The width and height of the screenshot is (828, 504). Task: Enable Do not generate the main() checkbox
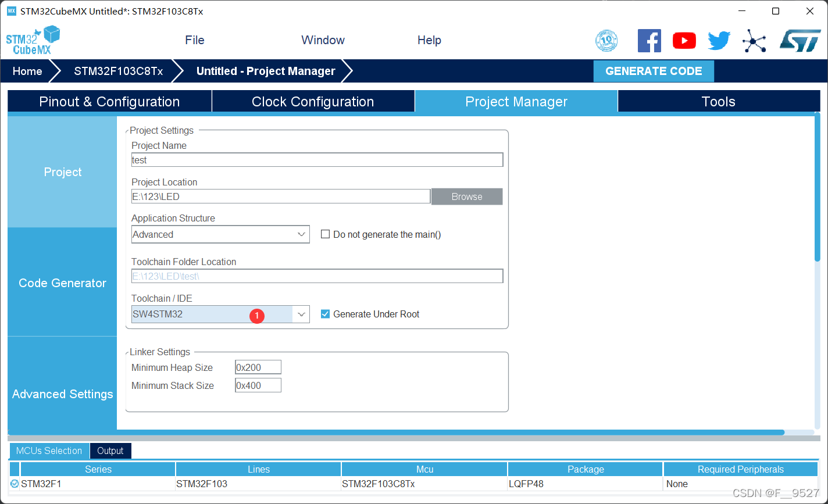pyautogui.click(x=326, y=234)
